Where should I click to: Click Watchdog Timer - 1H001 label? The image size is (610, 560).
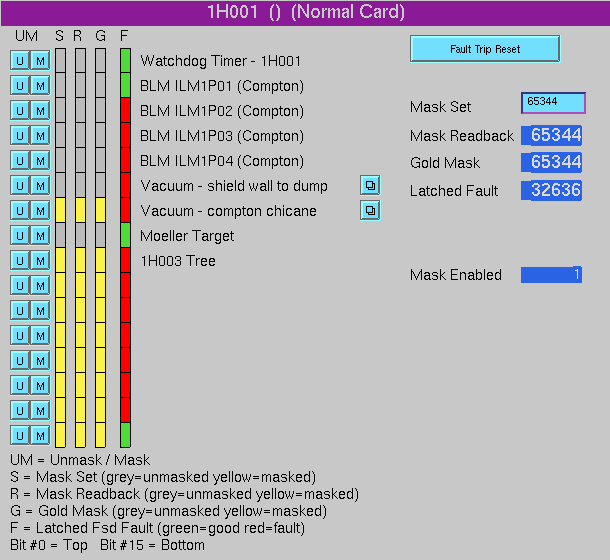pyautogui.click(x=221, y=61)
